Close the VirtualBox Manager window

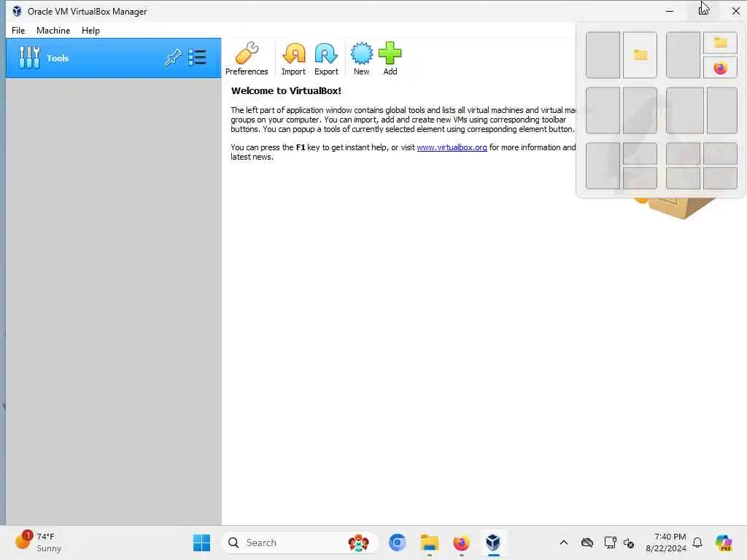click(x=735, y=11)
